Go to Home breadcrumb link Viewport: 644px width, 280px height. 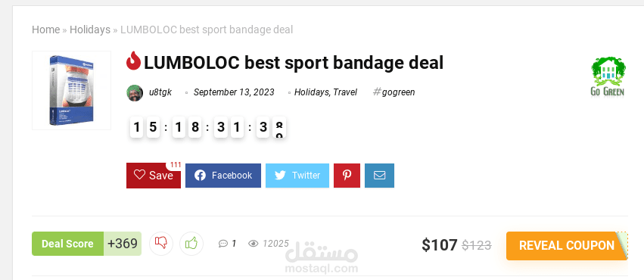tap(46, 30)
